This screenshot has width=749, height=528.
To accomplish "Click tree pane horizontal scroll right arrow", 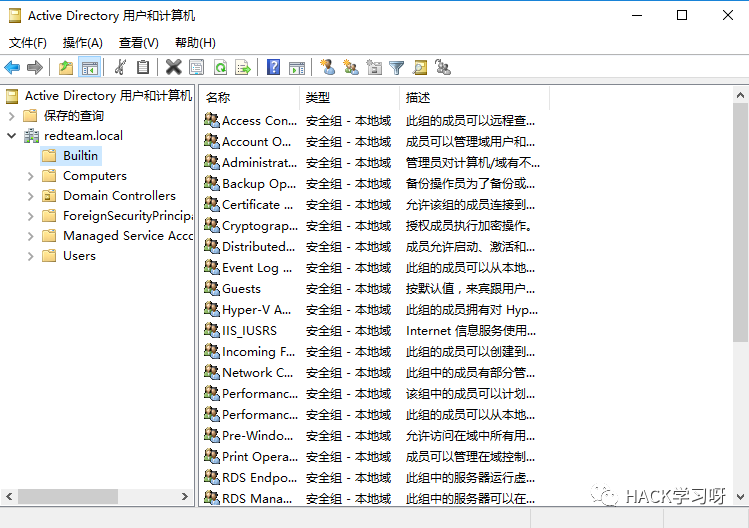I will click(185, 496).
